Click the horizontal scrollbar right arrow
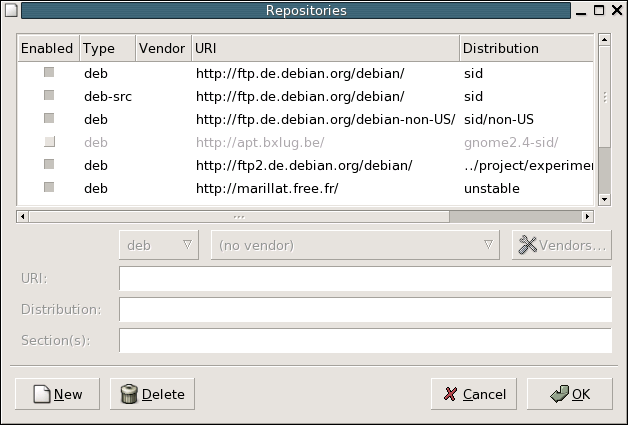Screen dimensions: 628x425 tap(588, 217)
